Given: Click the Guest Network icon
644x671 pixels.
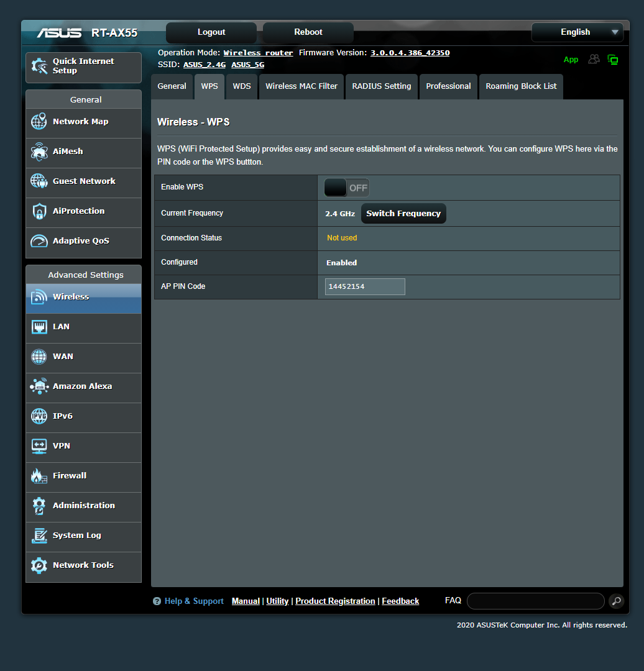Looking at the screenshot, I should (x=39, y=181).
